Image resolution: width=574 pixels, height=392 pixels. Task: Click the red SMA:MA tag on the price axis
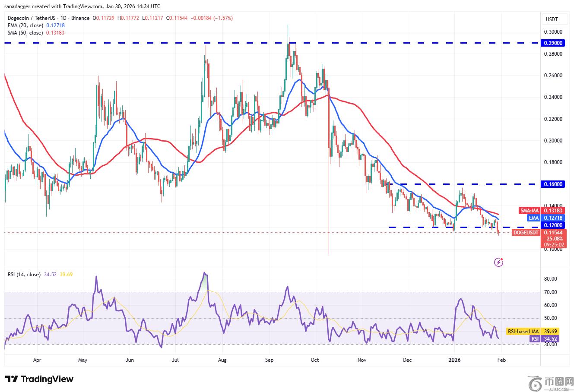pyautogui.click(x=529, y=211)
